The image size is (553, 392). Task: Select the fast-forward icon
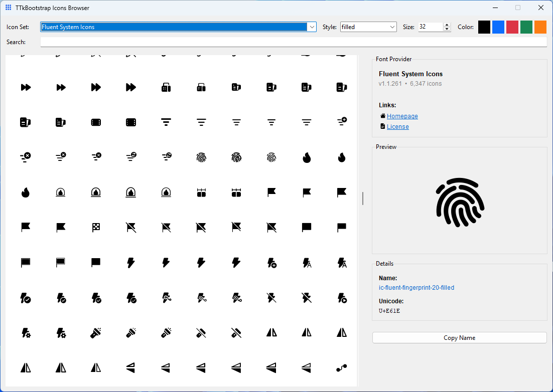[26, 87]
